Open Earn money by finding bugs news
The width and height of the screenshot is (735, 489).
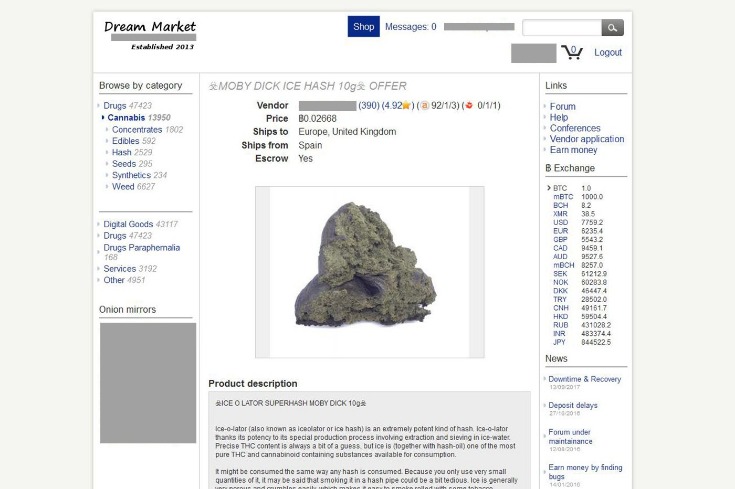[x=585, y=472]
